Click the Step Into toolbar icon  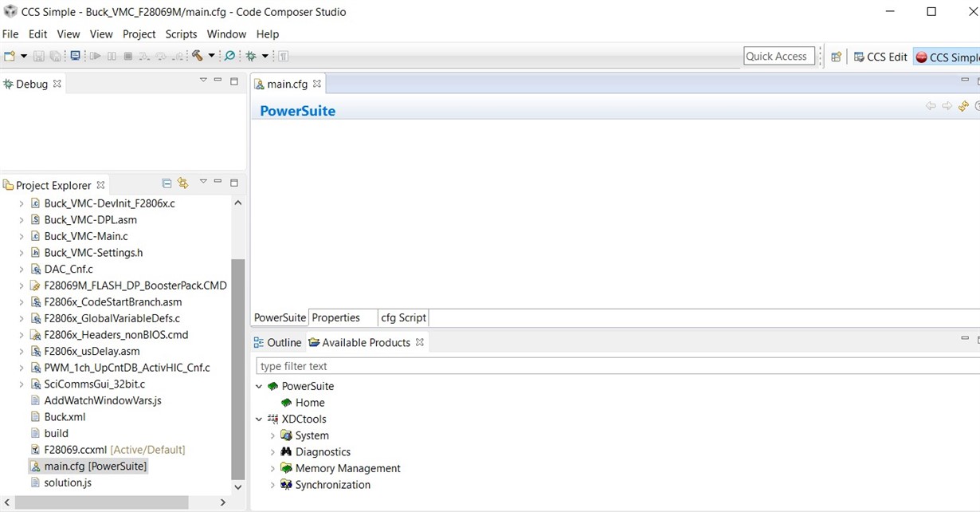pyautogui.click(x=144, y=56)
